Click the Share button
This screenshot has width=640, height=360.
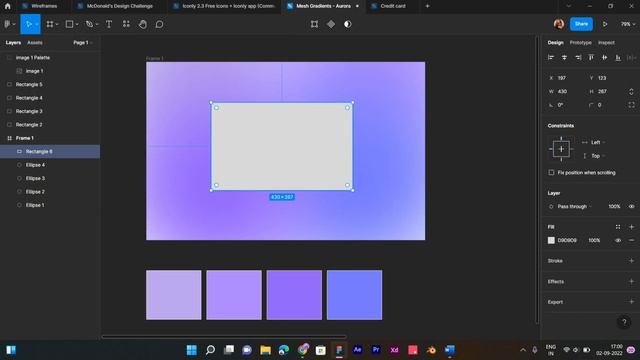click(581, 24)
